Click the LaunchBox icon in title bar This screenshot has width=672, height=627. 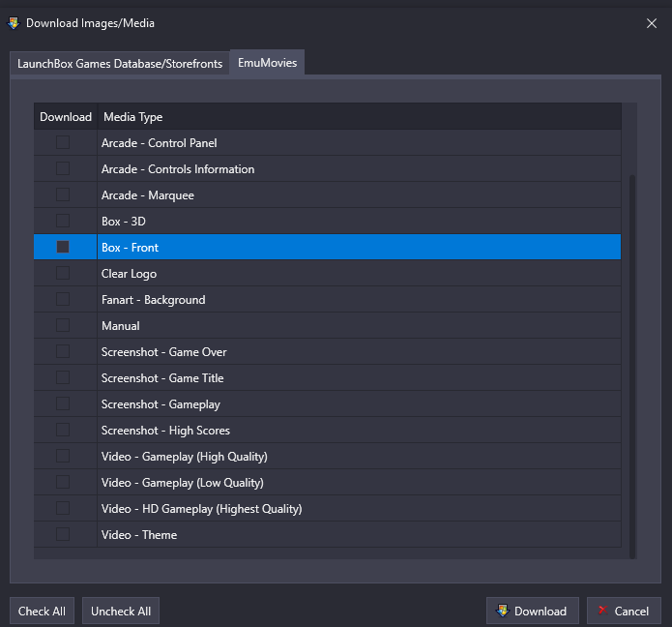(14, 23)
